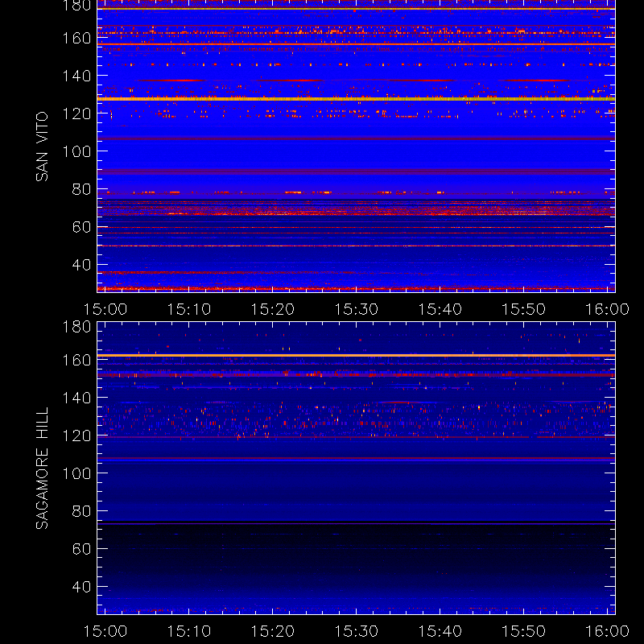Click the 15:20 time label under Sagamore Hill plot
Viewport: 644px width, 644px height.
pyautogui.click(x=273, y=631)
